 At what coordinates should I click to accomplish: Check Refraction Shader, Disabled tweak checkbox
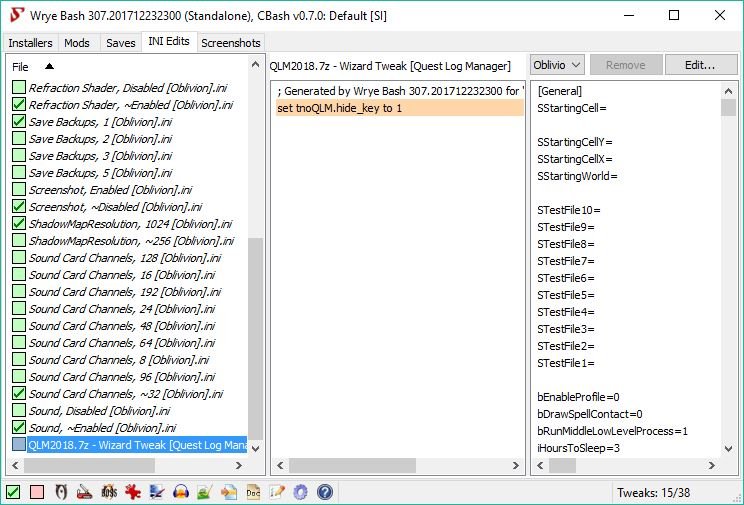pyautogui.click(x=19, y=87)
